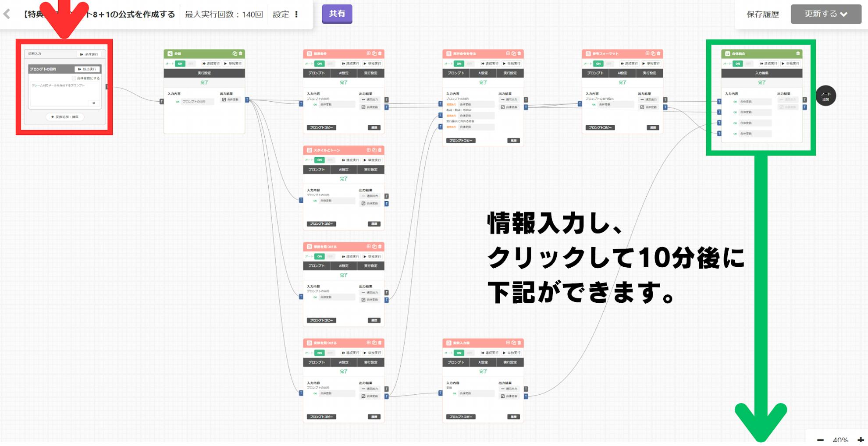The height and width of the screenshot is (446, 868).
Task: Open 保存履歴 in the top bar
Action: pyautogui.click(x=763, y=14)
